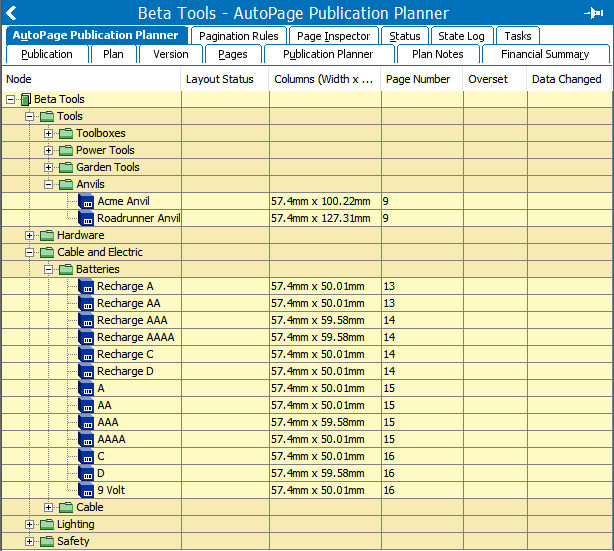Click the Layout Status column header
614x551 pixels.
point(225,79)
